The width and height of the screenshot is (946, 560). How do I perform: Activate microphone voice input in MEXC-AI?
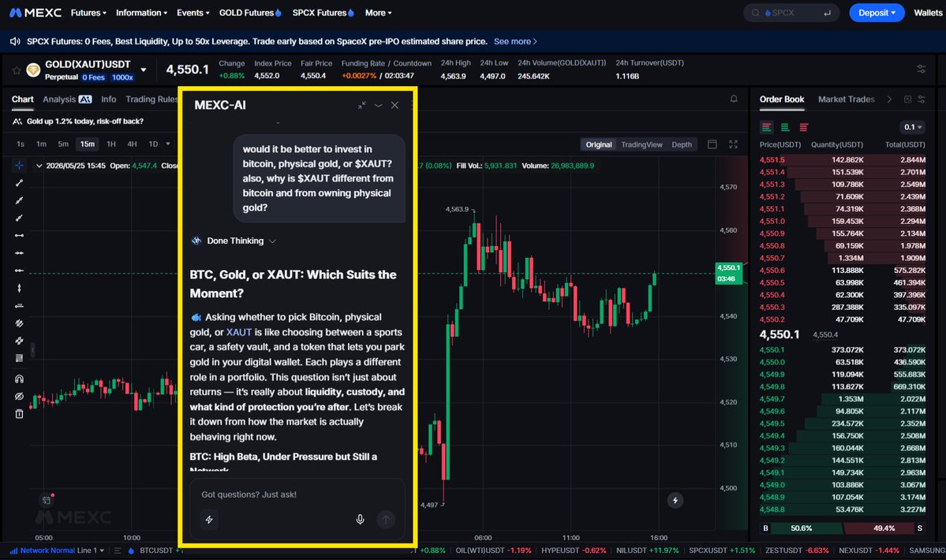(361, 519)
